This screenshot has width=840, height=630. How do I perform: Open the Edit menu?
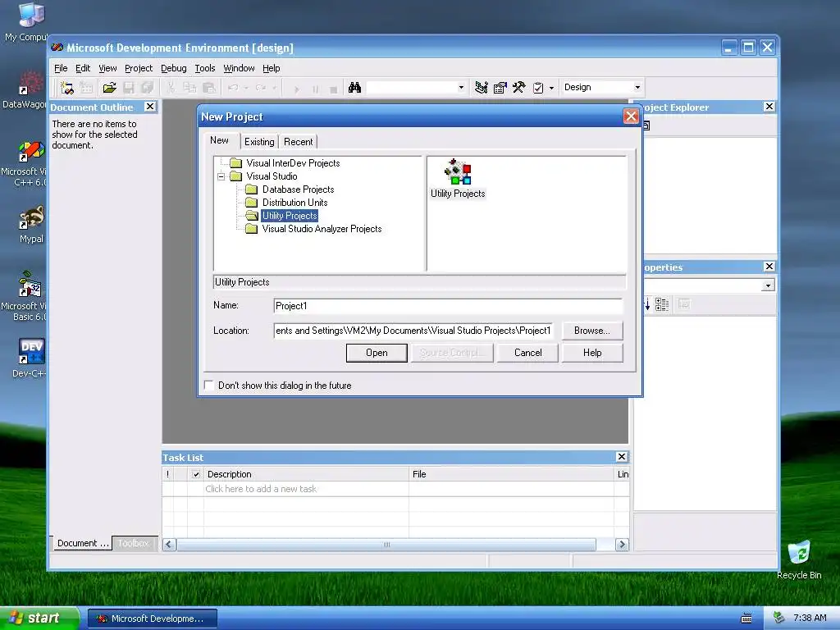click(x=83, y=68)
